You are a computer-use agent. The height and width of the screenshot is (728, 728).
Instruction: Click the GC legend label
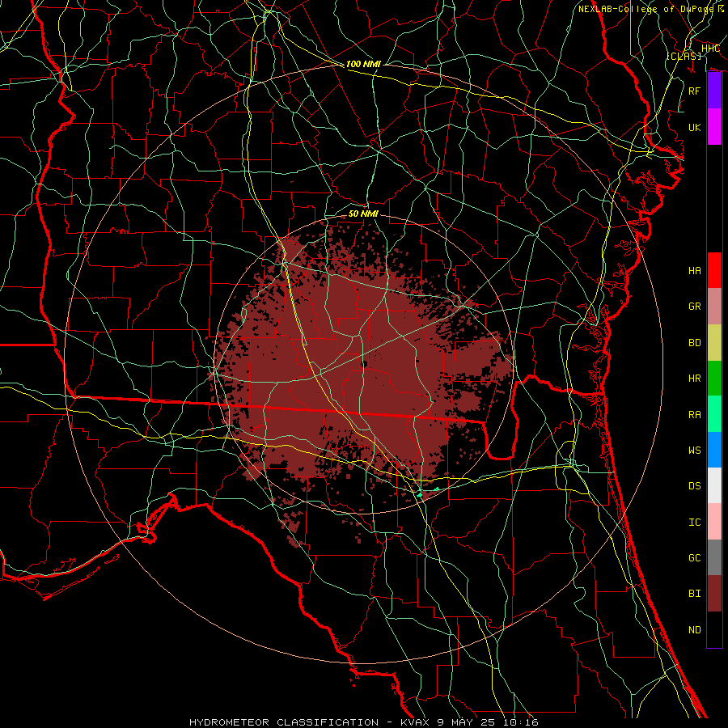coord(695,557)
